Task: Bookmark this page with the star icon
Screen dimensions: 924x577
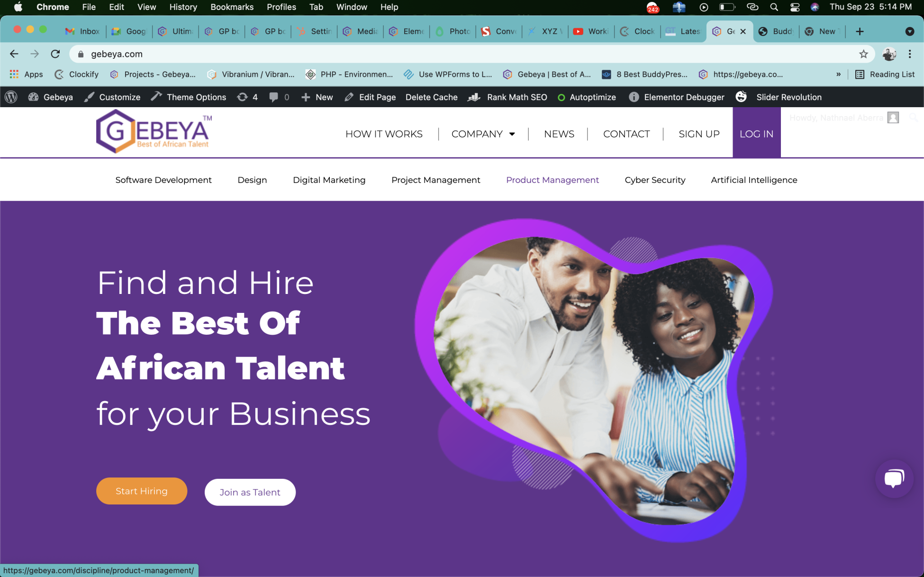Action: pyautogui.click(x=863, y=54)
